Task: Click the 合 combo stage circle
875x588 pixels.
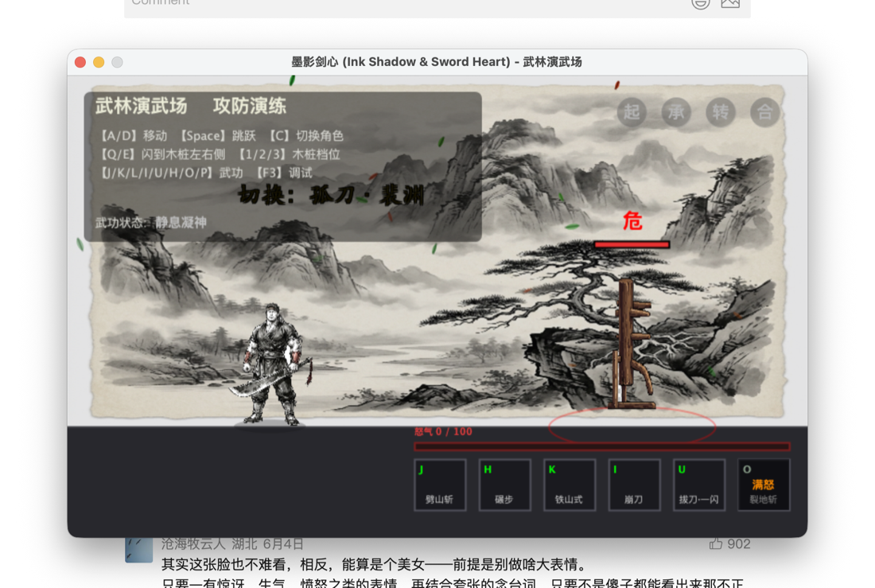Action: (764, 112)
